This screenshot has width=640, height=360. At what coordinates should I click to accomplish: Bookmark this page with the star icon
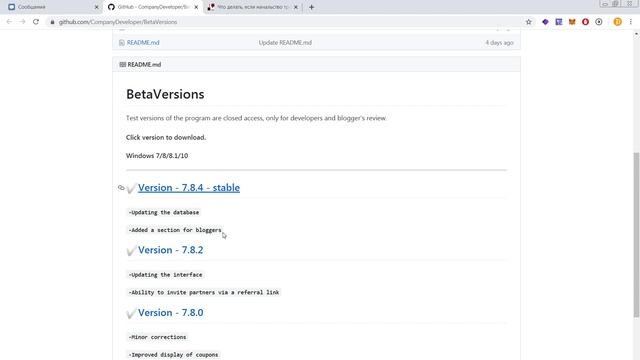529,22
